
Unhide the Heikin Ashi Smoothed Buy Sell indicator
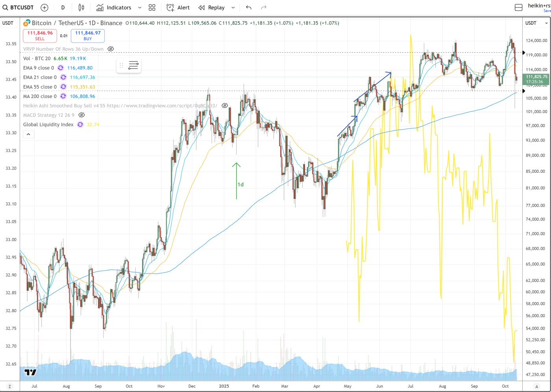pyautogui.click(x=224, y=106)
